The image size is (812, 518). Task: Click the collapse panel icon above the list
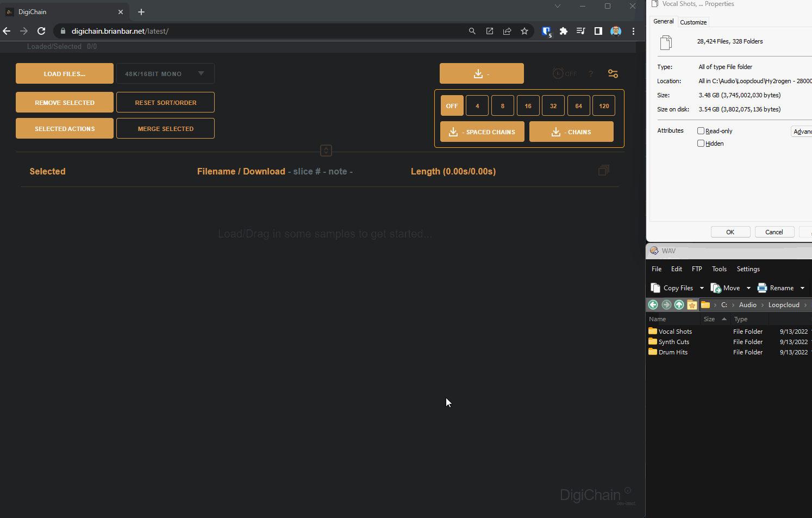326,151
